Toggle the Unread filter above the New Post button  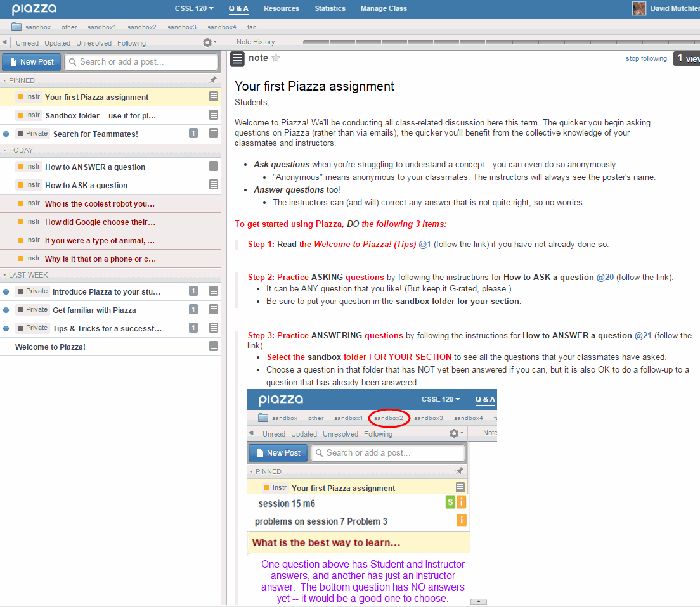click(27, 43)
